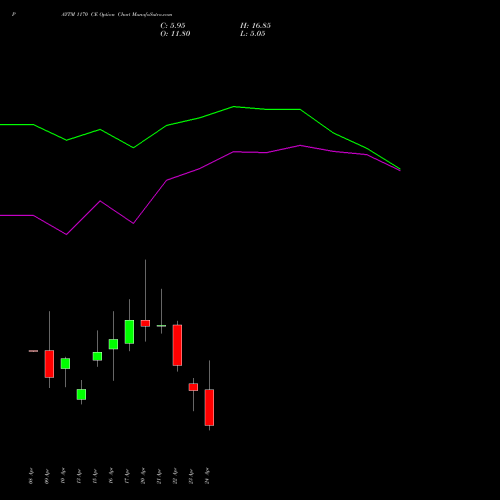
Task: Click the CE Options Chart title text
Action: click(x=117, y=14)
